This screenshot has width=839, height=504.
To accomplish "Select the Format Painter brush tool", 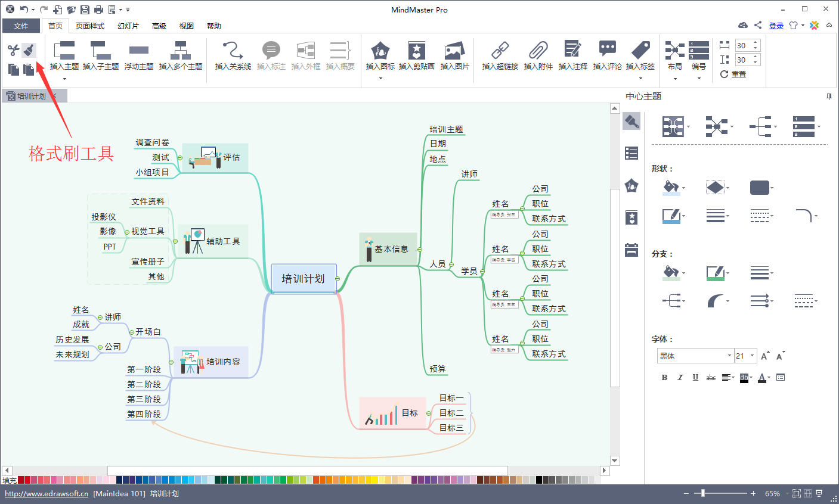I will pyautogui.click(x=29, y=51).
